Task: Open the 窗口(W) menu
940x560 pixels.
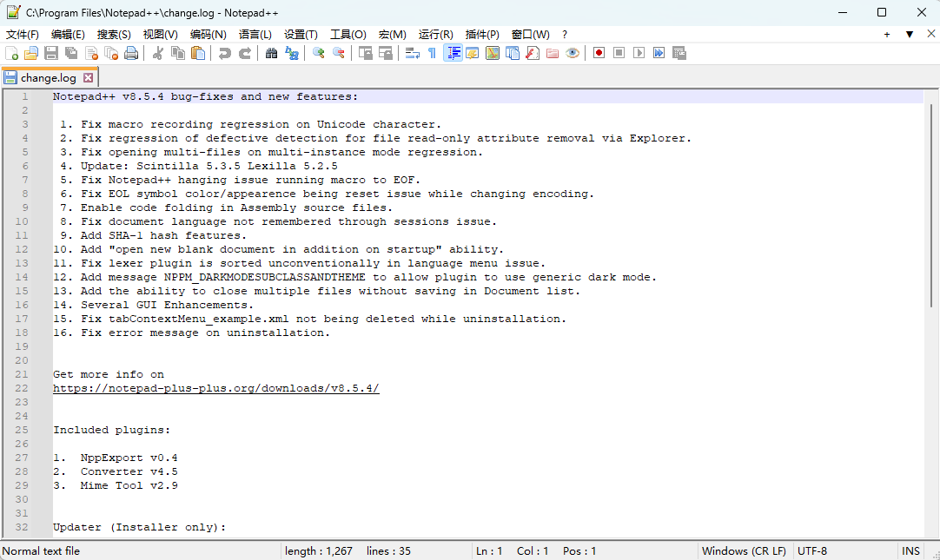Action: click(x=530, y=35)
